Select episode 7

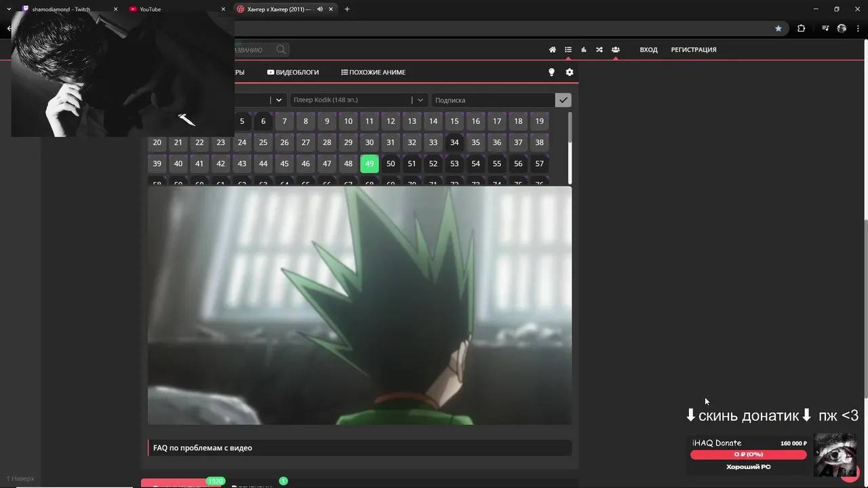(284, 121)
